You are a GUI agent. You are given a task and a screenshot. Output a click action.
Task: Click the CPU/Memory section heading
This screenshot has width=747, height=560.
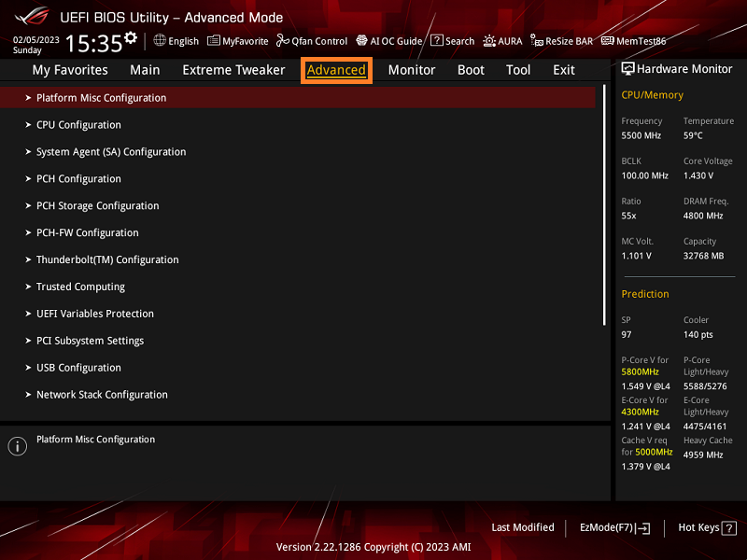(x=652, y=95)
